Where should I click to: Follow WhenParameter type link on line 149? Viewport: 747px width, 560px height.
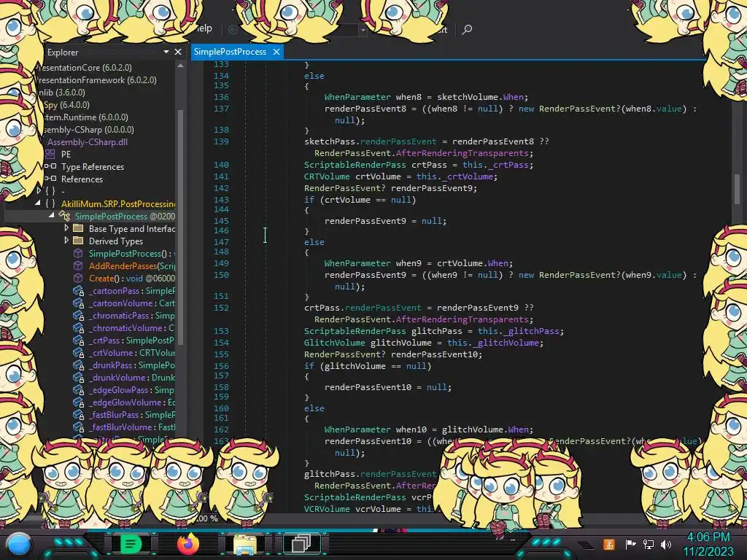click(357, 262)
